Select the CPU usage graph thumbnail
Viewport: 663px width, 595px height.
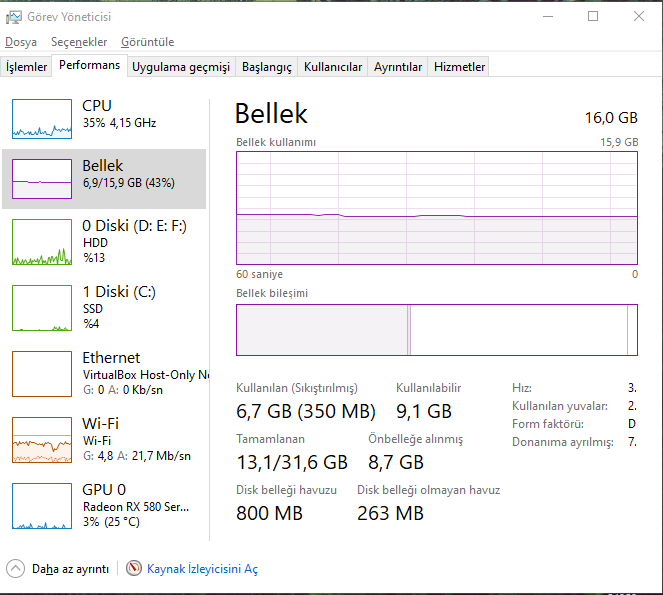(42, 118)
